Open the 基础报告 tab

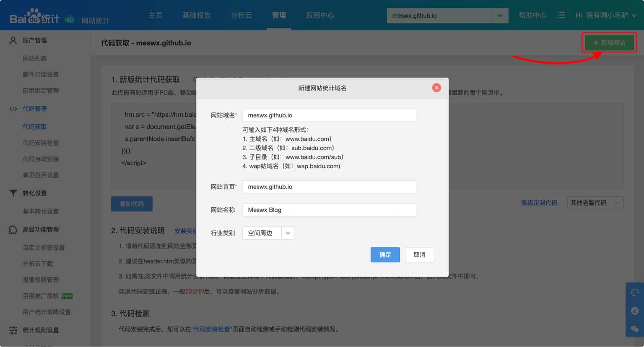pos(197,15)
